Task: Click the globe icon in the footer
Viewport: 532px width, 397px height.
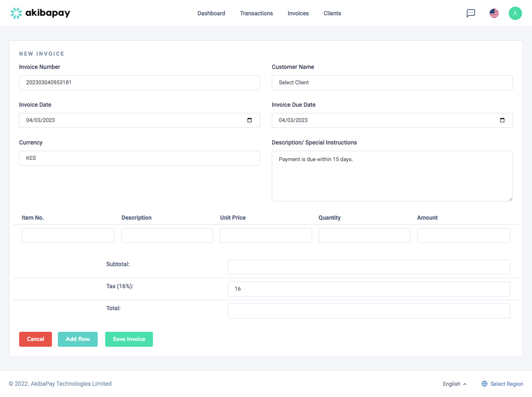Action: 485,384
